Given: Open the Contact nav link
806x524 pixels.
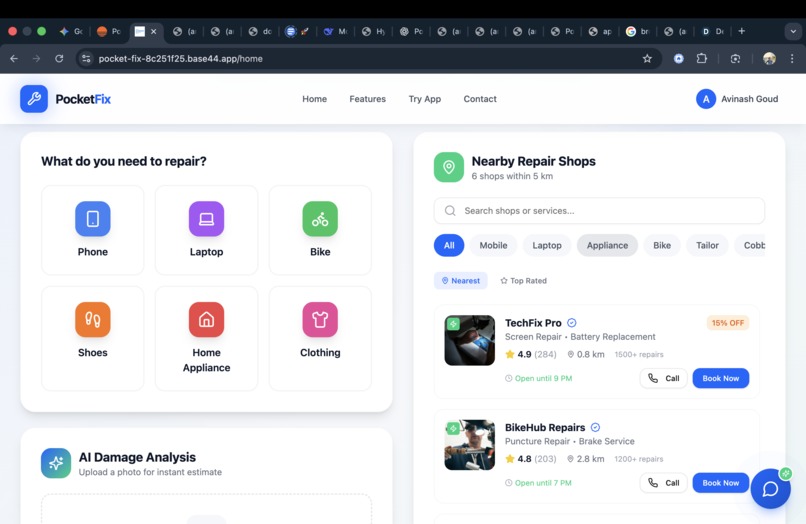Looking at the screenshot, I should point(480,99).
